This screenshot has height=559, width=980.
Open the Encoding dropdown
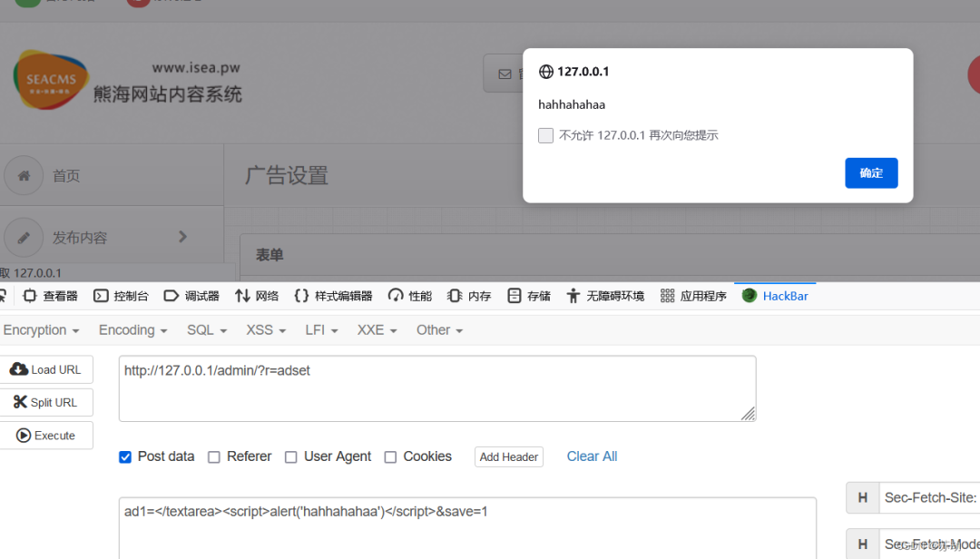pyautogui.click(x=132, y=330)
